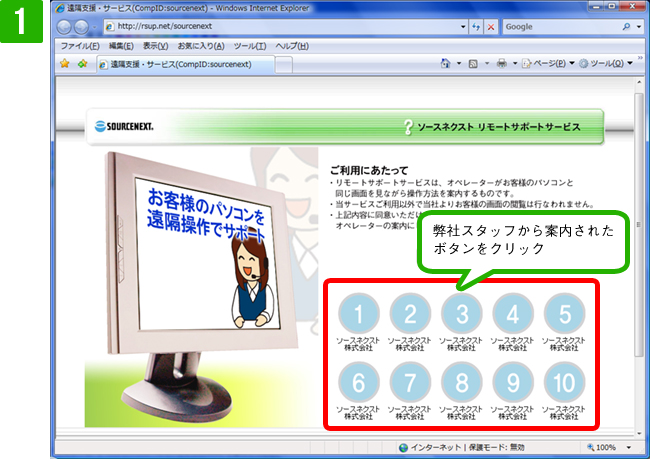Stop loading with the red X icon
Image resolution: width=650 pixels, height=459 pixels.
click(491, 27)
